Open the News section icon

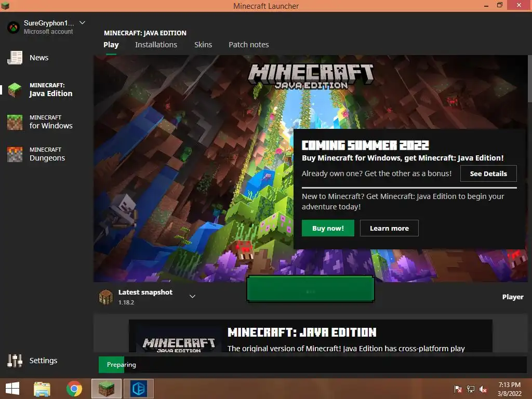tap(15, 58)
